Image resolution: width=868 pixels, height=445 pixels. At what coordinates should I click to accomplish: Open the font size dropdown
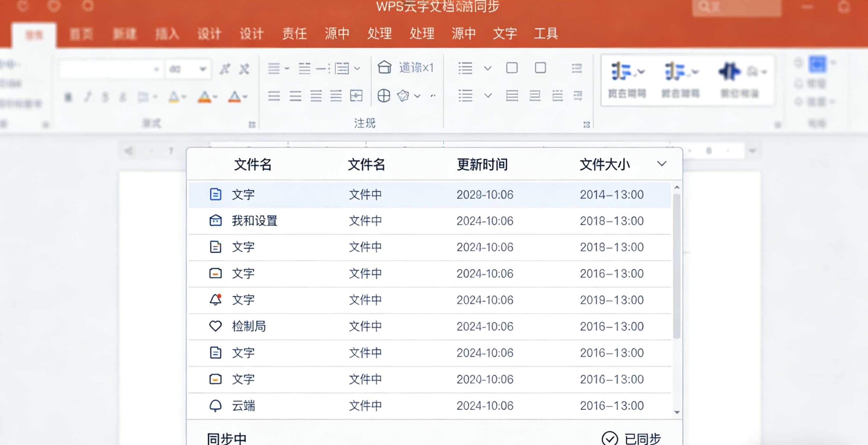tap(202, 69)
